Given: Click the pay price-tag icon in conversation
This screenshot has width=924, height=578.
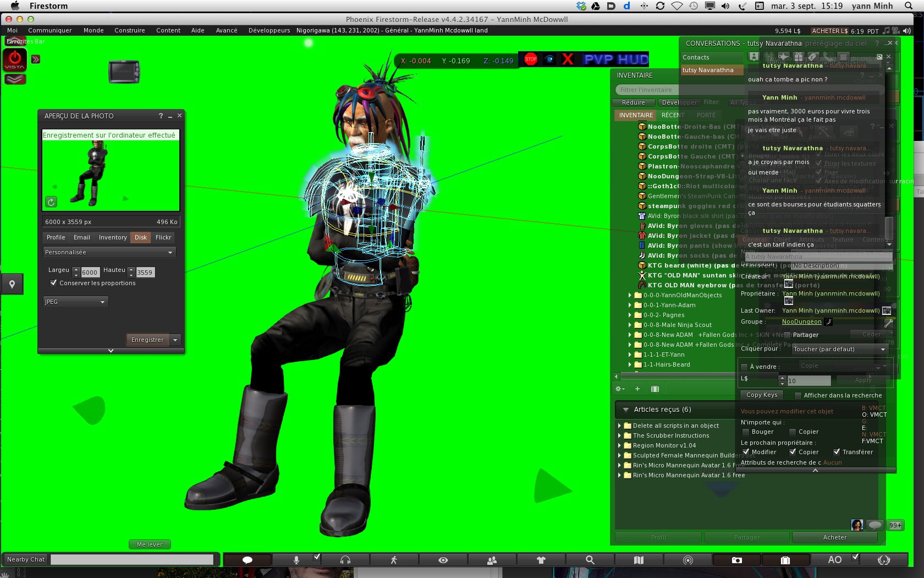Looking at the screenshot, I should tap(813, 56).
